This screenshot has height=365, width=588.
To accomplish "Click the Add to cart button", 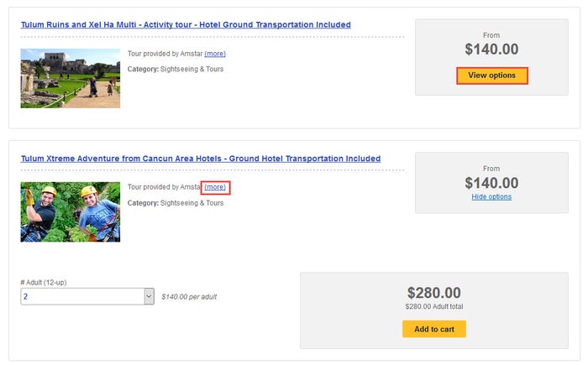I will click(434, 329).
